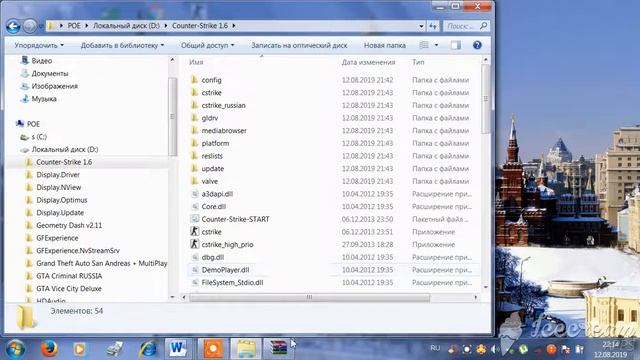Open view options dropdown arrow
The width and height of the screenshot is (640, 360).
(436, 45)
